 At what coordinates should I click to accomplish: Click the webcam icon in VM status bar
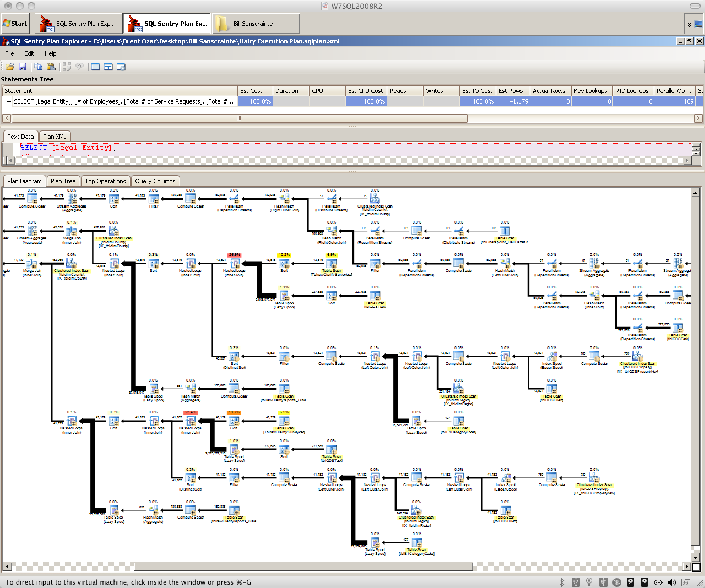point(589,582)
